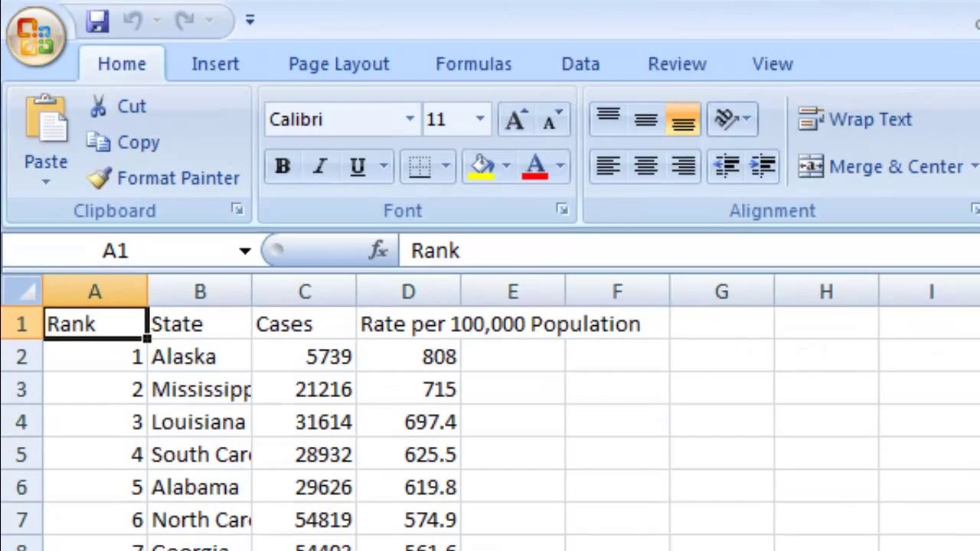Open the Page Layout tab
Screen dimensions: 980x551
338,64
